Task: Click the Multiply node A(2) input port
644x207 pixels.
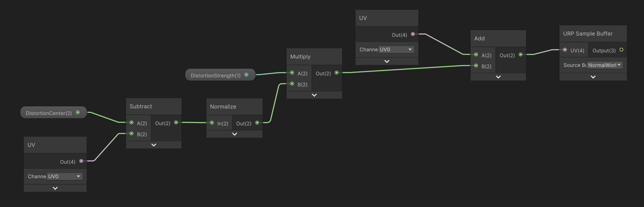Action: pos(292,73)
